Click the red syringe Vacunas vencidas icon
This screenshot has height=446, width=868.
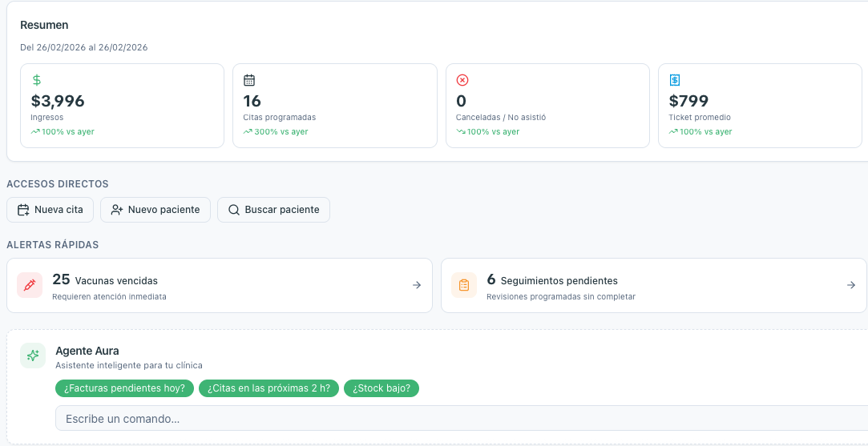click(x=30, y=285)
